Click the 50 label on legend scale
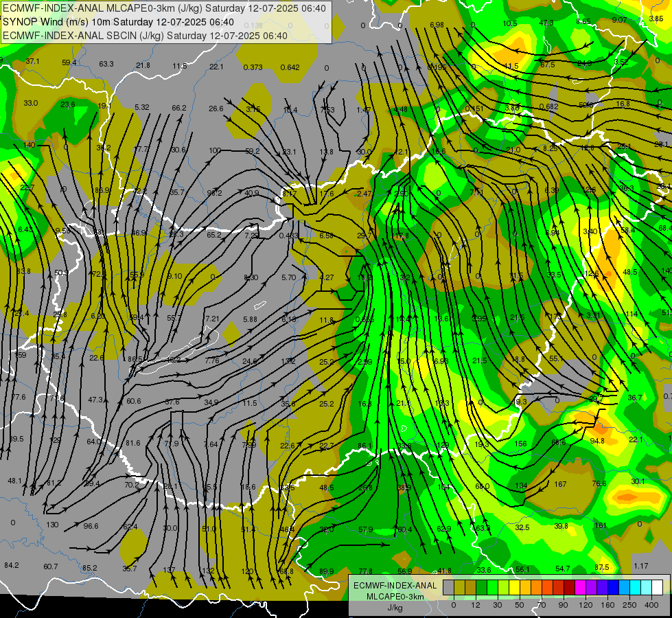Image resolution: width=672 pixels, height=618 pixels. coord(520,605)
